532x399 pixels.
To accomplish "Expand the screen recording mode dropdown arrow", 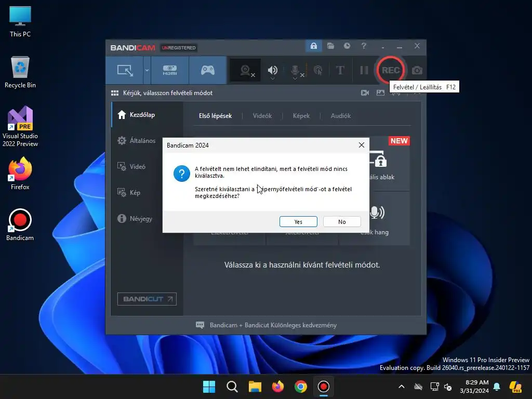I will [147, 70].
